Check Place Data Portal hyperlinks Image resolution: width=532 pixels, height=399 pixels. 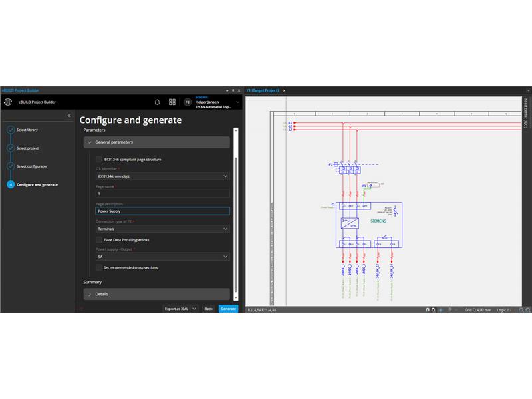point(98,240)
